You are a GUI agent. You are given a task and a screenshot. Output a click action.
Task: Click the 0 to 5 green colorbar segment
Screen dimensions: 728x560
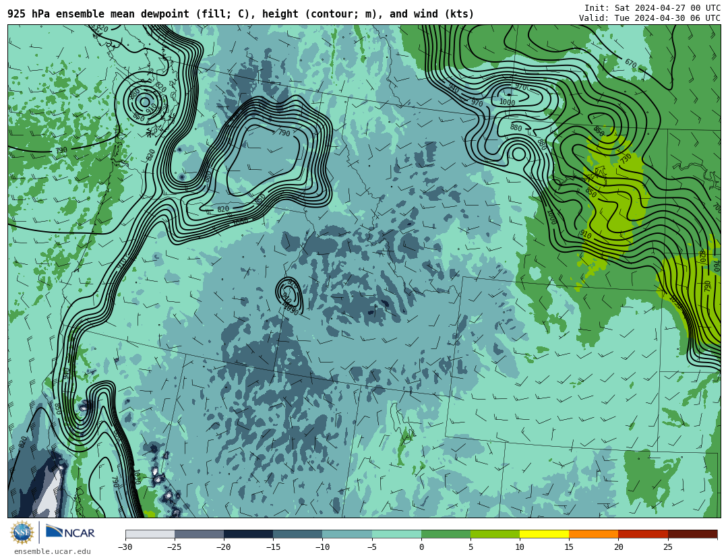(x=446, y=534)
